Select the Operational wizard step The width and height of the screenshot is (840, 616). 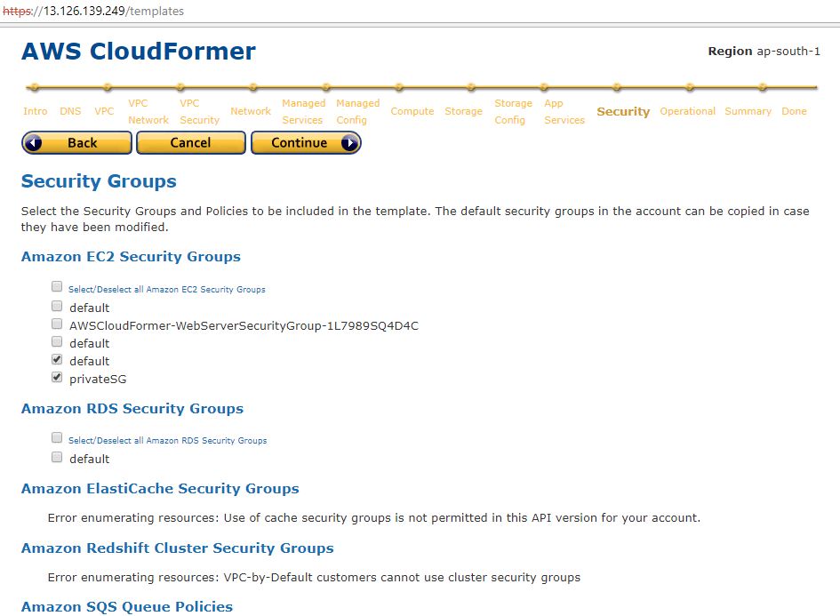click(687, 111)
